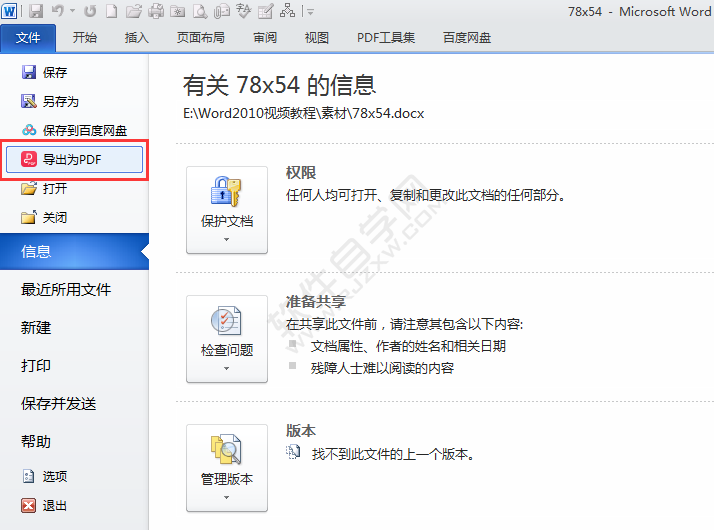
Task: Click the Quick Print printer icon
Action: coord(156,11)
